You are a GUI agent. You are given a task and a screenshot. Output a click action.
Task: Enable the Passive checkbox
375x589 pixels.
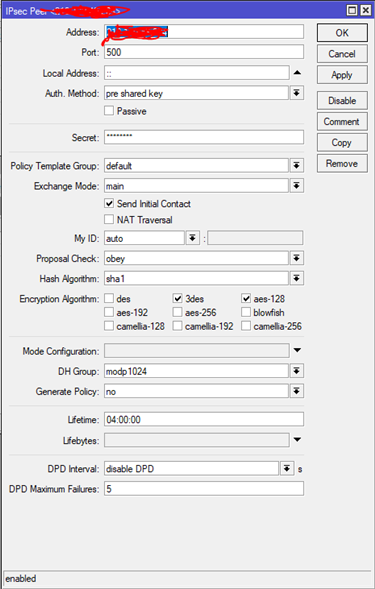(x=109, y=110)
